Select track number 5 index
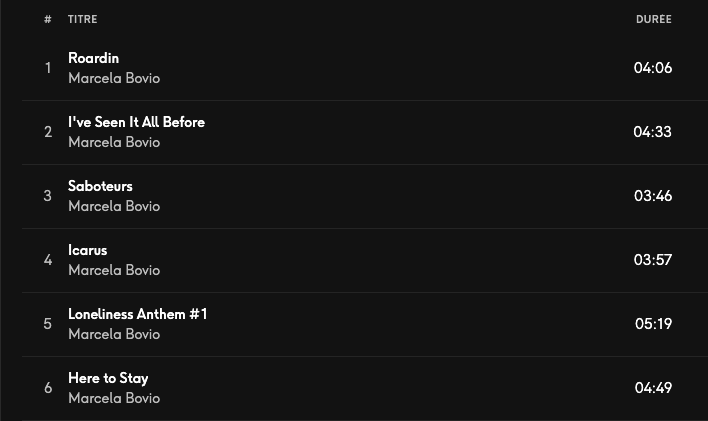This screenshot has height=421, width=708. click(47, 324)
